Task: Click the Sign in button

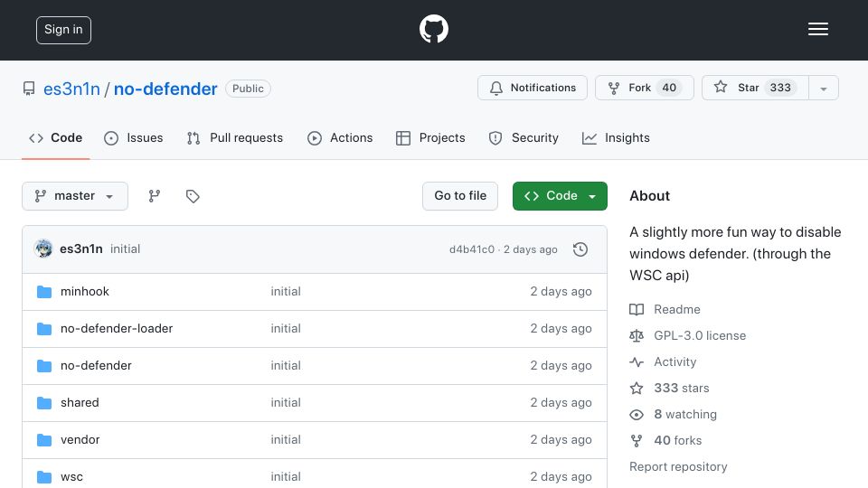Action: pyautogui.click(x=63, y=30)
